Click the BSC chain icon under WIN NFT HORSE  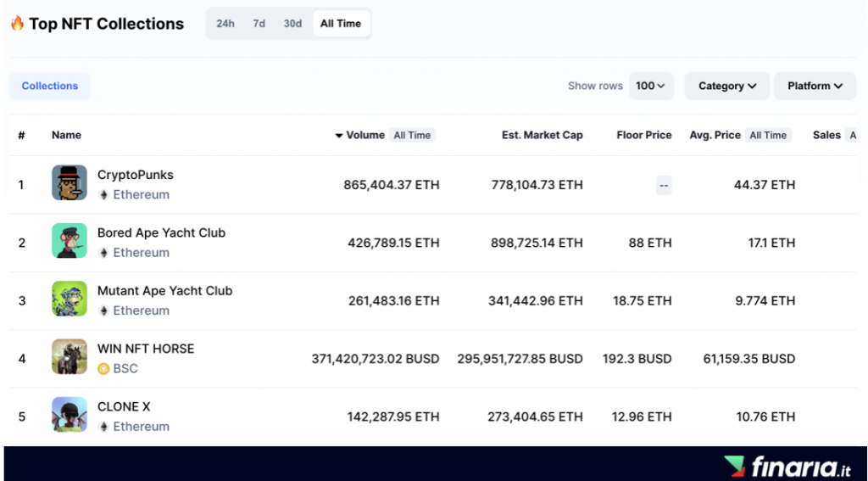tap(103, 369)
